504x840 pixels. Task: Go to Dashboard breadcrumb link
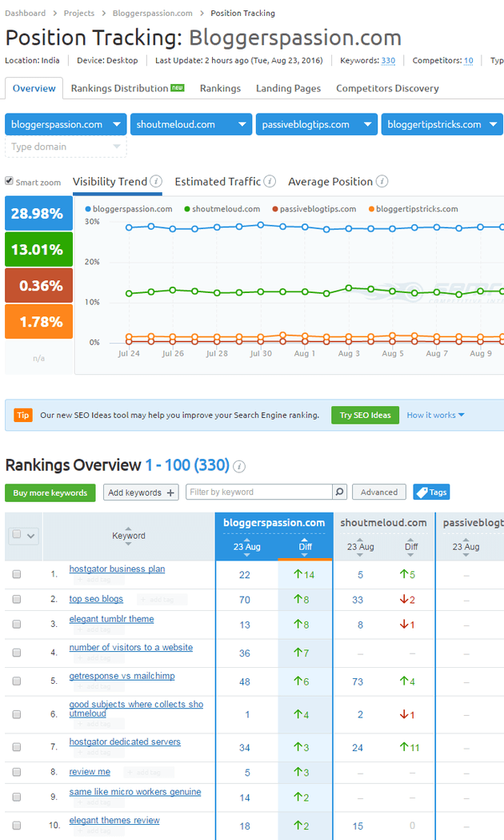pos(25,13)
